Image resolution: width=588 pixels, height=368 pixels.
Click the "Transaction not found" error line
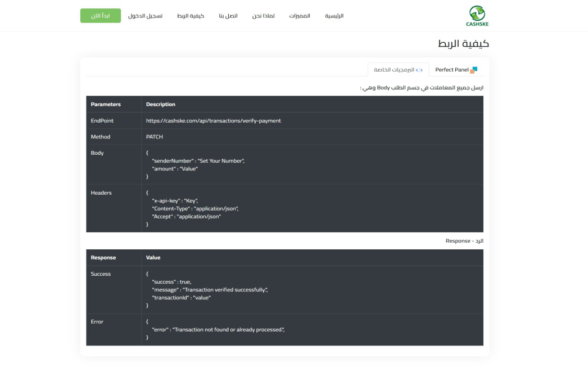click(218, 329)
